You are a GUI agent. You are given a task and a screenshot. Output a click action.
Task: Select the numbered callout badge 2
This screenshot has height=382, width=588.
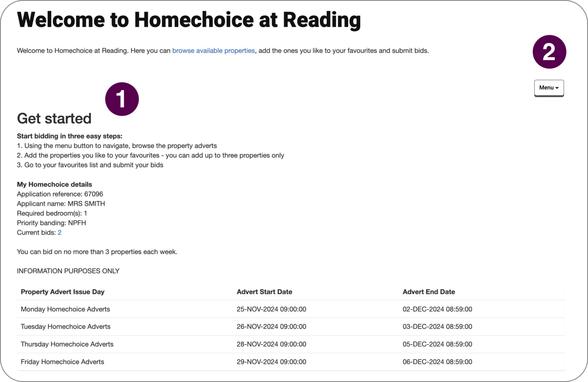click(549, 51)
